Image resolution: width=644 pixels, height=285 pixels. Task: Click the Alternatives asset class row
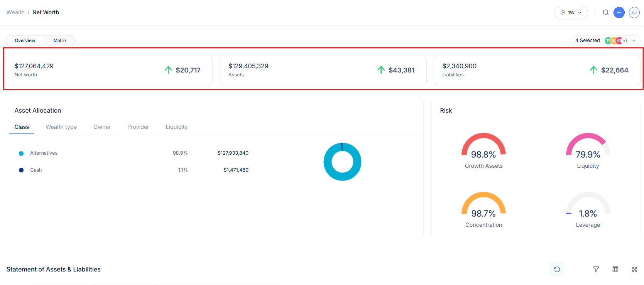(x=44, y=153)
